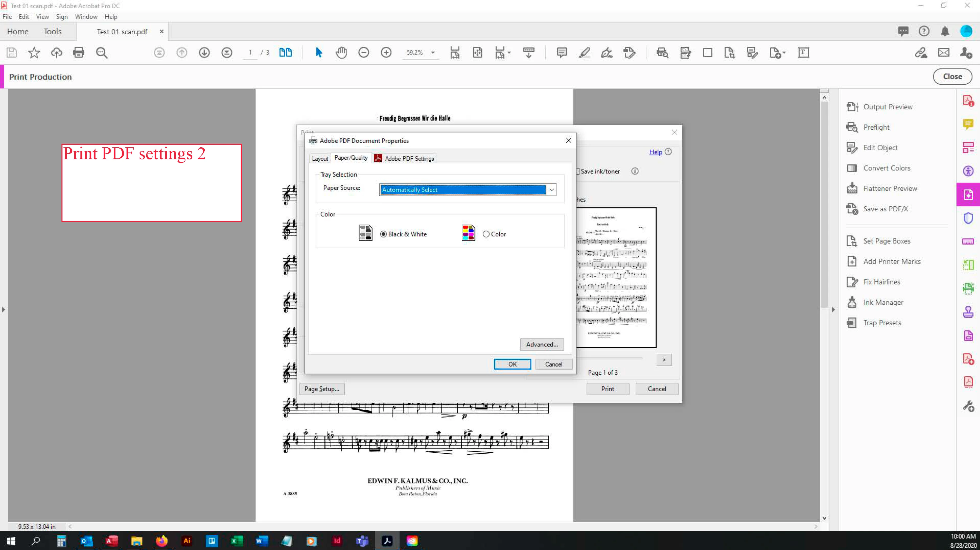This screenshot has width=980, height=550.
Task: Click the printer icon in toolbar
Action: (78, 53)
